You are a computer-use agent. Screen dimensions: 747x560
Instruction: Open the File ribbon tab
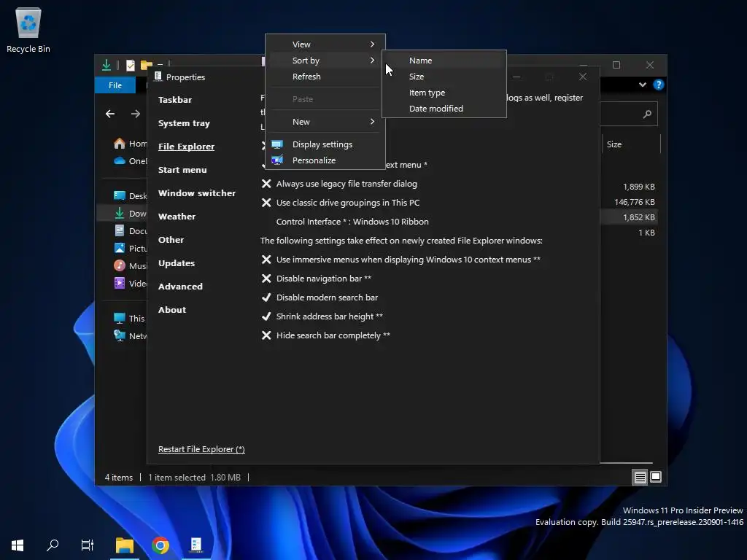point(115,85)
